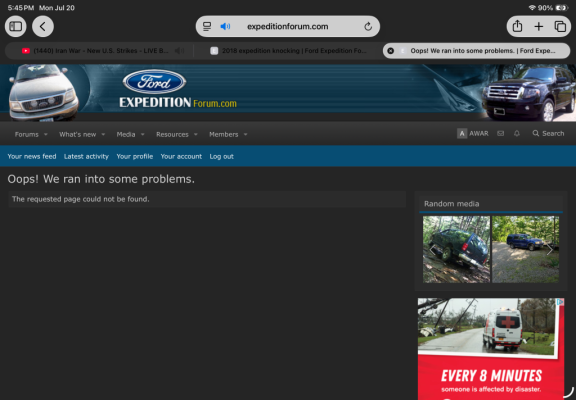Select 'The requested page could not be found.' text
Image resolution: width=576 pixels, height=400 pixels.
point(80,199)
